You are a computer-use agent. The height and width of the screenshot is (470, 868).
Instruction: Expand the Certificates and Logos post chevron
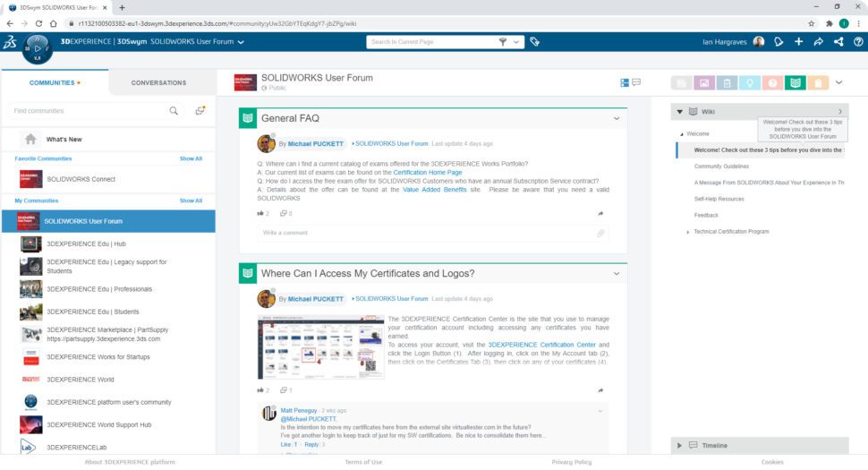(617, 273)
